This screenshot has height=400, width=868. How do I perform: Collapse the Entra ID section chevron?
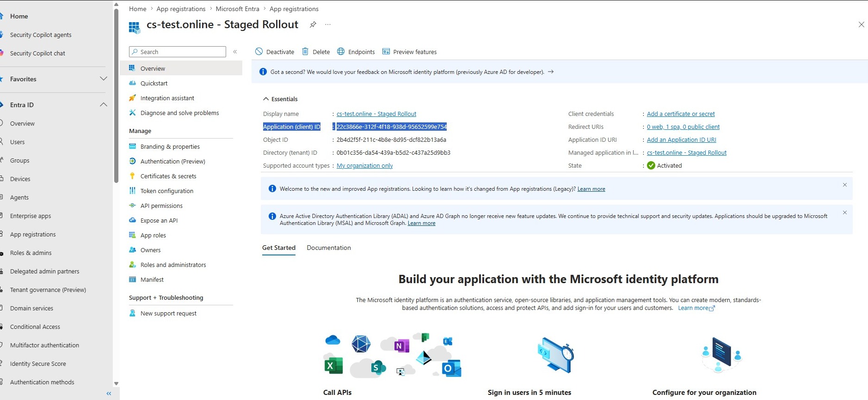pyautogui.click(x=104, y=105)
